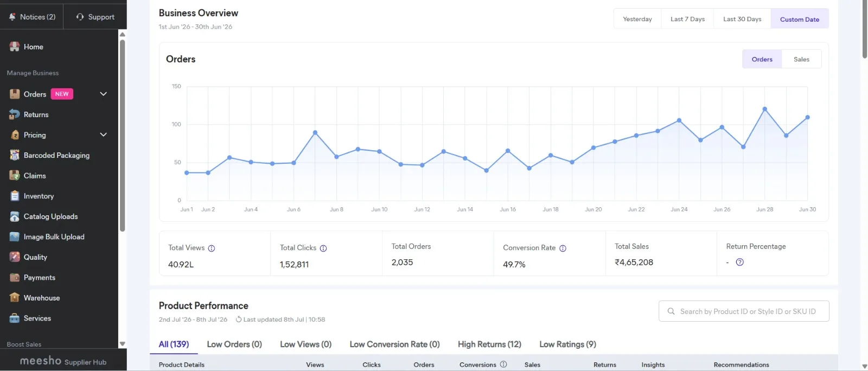Click the Views column header
The width and height of the screenshot is (868, 371).
[315, 364]
